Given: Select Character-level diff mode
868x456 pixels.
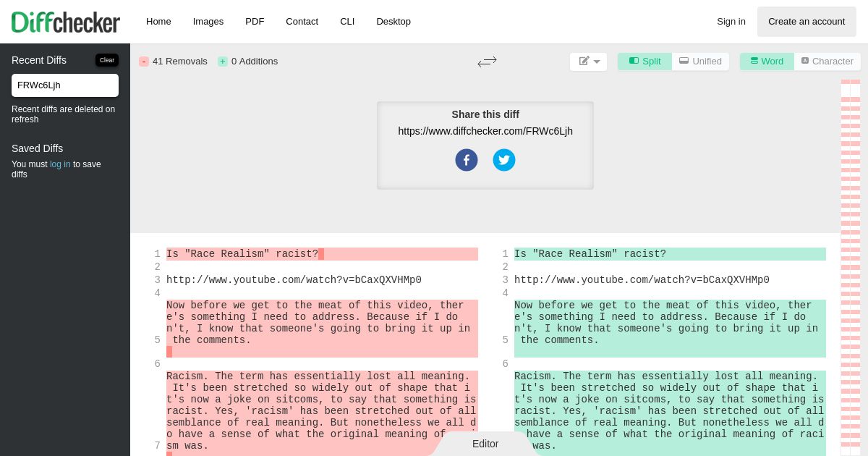Looking at the screenshot, I should [827, 62].
